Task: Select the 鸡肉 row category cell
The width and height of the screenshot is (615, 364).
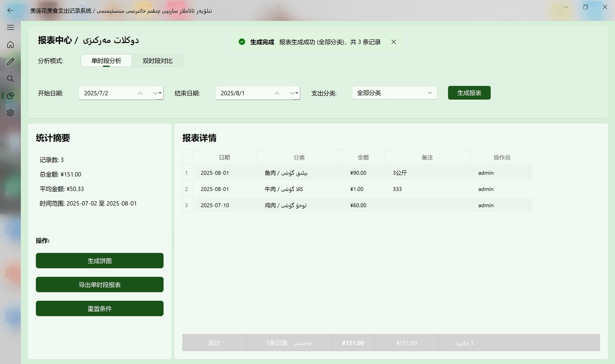Action: point(299,205)
